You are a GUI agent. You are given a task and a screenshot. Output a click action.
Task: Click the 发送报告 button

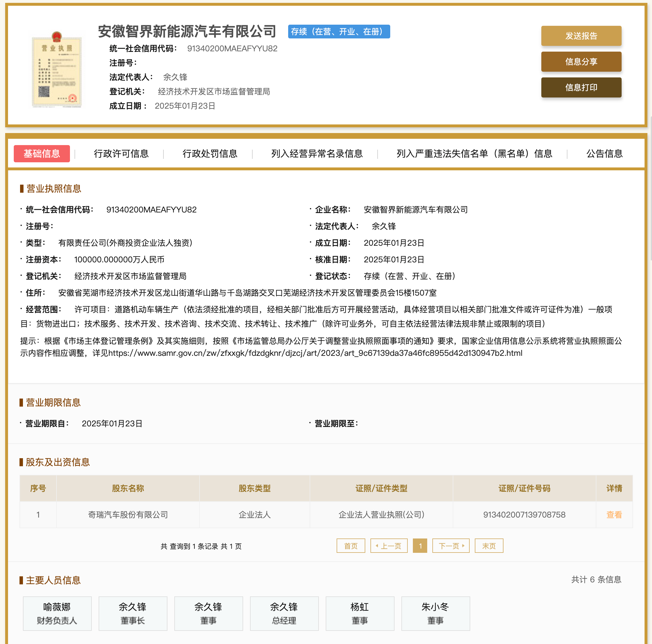(581, 36)
